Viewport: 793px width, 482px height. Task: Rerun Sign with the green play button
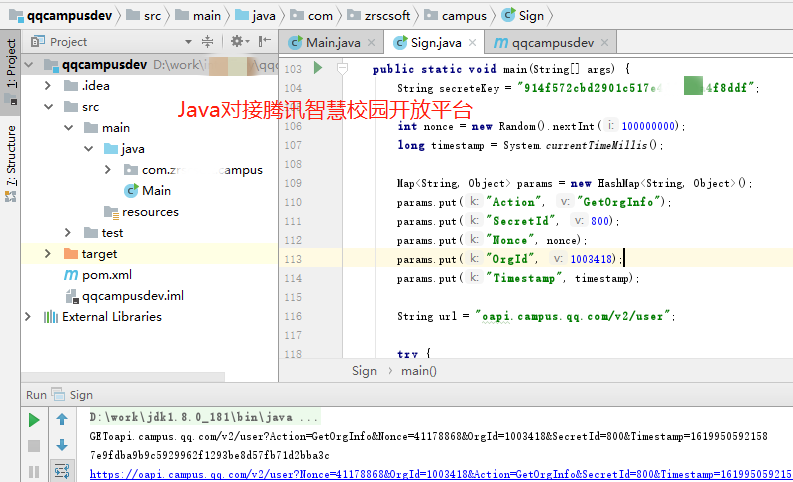(x=34, y=420)
